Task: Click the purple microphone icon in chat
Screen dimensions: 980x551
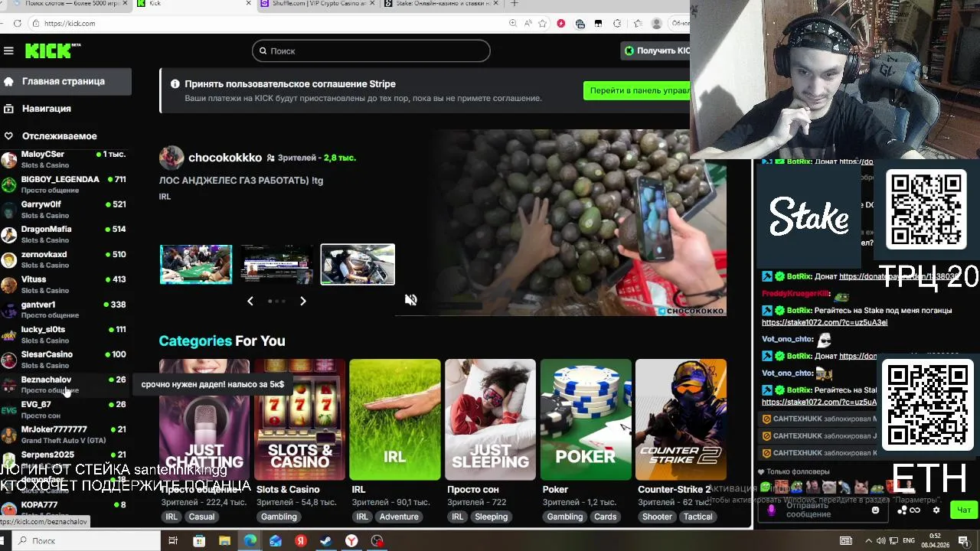Action: 771,510
